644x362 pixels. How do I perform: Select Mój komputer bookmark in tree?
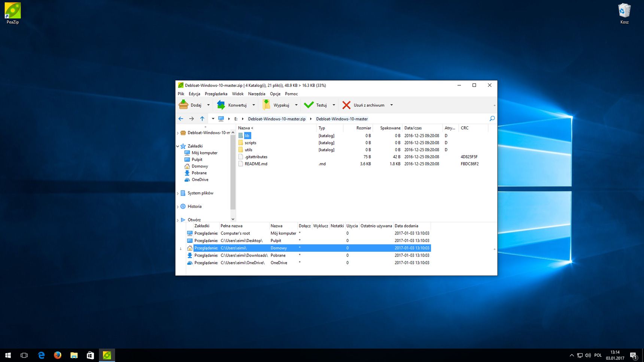pyautogui.click(x=204, y=153)
